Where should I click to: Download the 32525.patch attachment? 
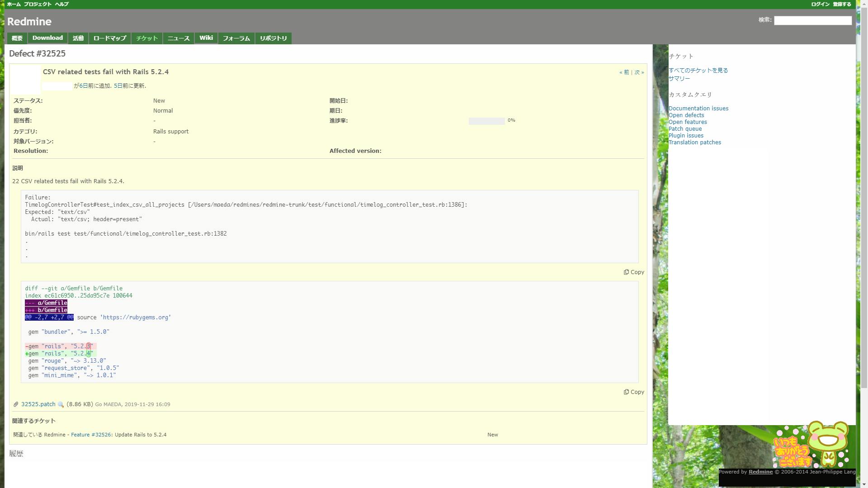[38, 404]
